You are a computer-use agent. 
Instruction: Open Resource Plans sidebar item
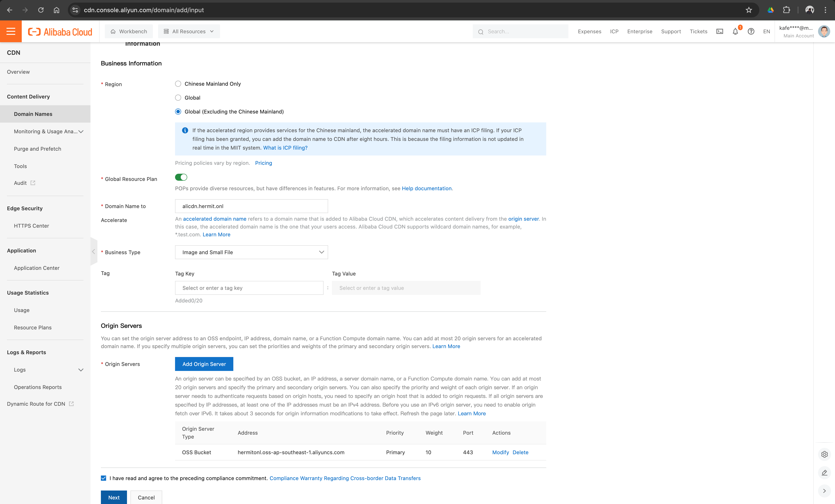pos(33,327)
